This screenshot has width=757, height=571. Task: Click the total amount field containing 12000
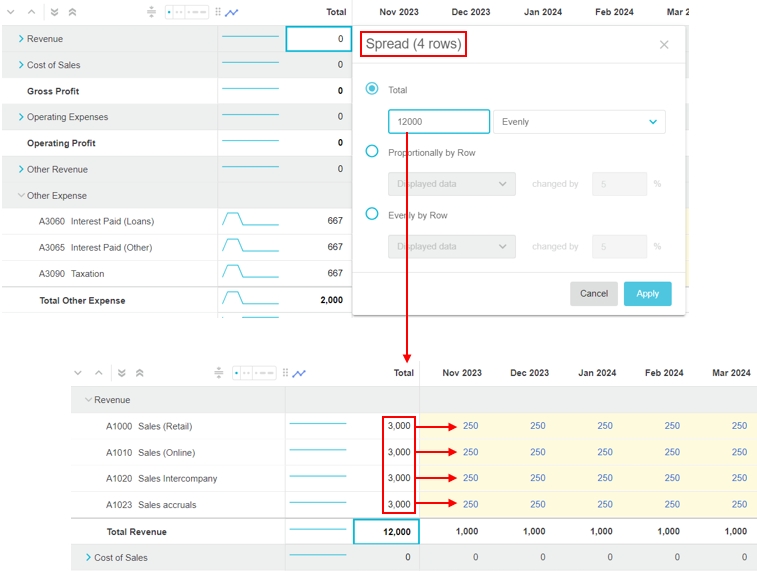point(438,122)
